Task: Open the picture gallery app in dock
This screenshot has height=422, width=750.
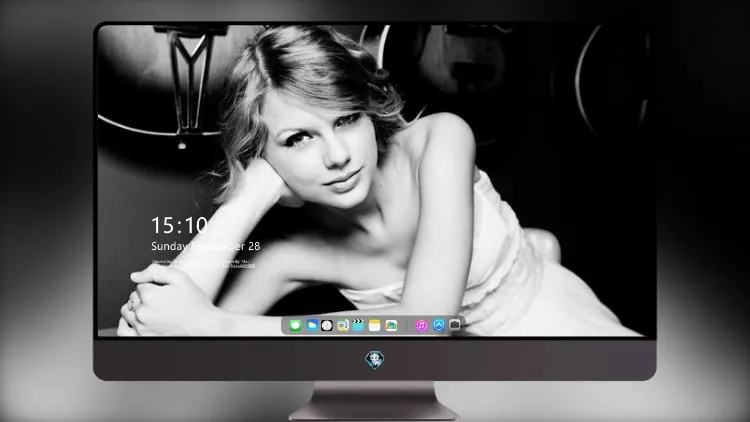Action: 391,325
